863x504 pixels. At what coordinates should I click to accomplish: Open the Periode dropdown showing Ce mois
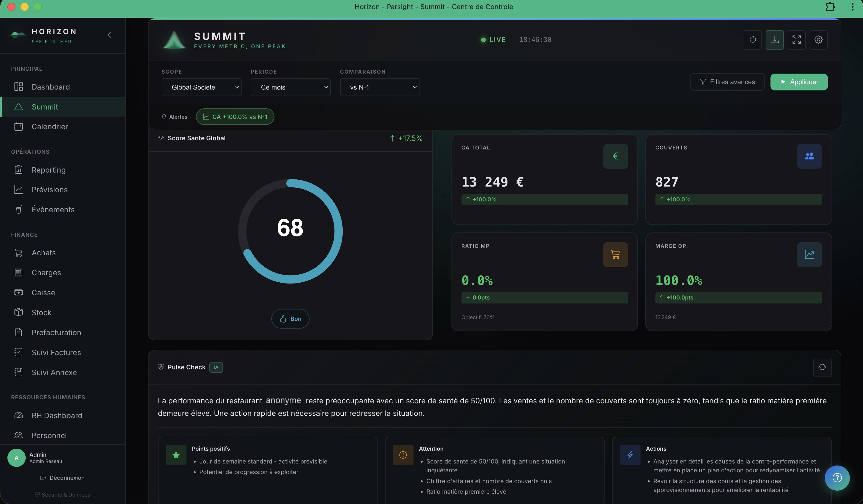[x=290, y=87]
